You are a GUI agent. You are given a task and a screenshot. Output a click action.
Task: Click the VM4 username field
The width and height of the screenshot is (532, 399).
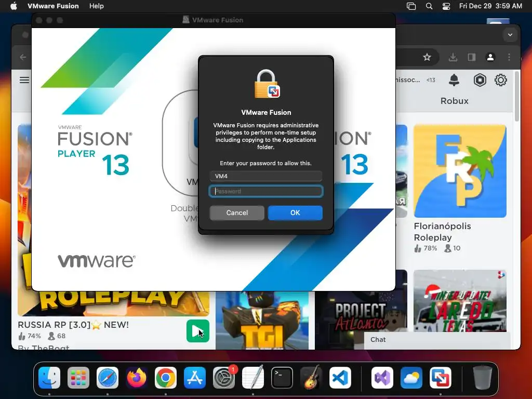click(x=265, y=176)
